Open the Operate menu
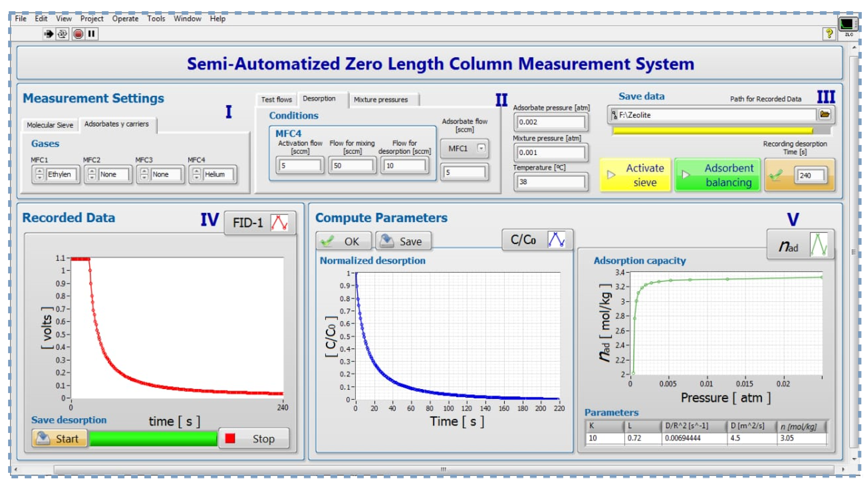 [x=125, y=19]
